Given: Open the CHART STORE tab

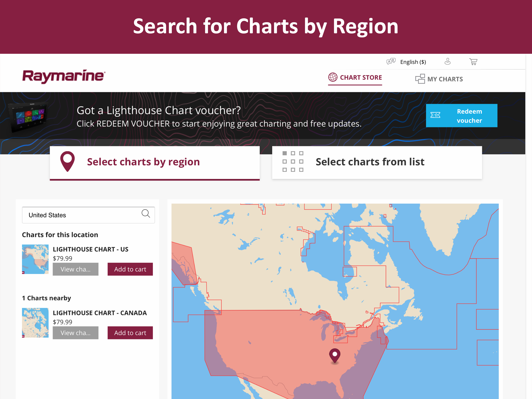Looking at the screenshot, I should pyautogui.click(x=360, y=78).
